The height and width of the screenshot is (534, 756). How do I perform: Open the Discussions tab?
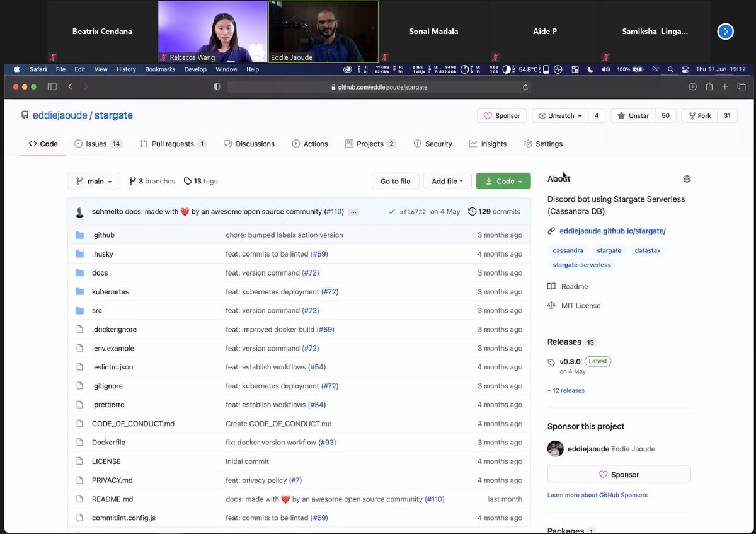point(249,144)
